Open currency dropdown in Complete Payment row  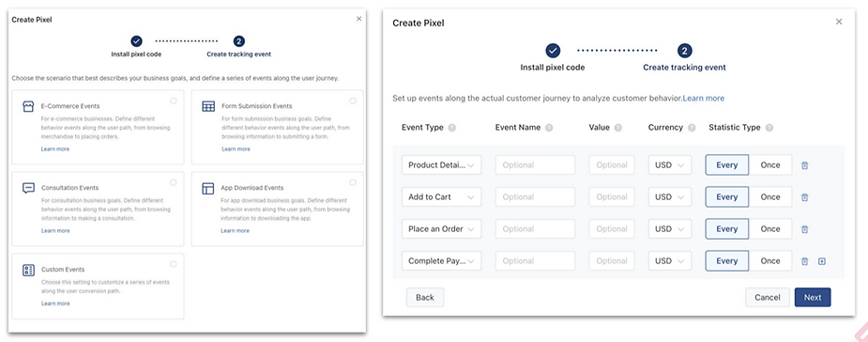click(x=670, y=261)
